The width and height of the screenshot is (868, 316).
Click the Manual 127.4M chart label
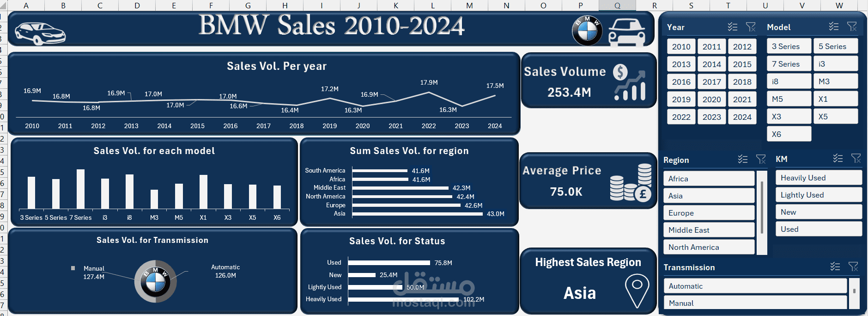[94, 273]
